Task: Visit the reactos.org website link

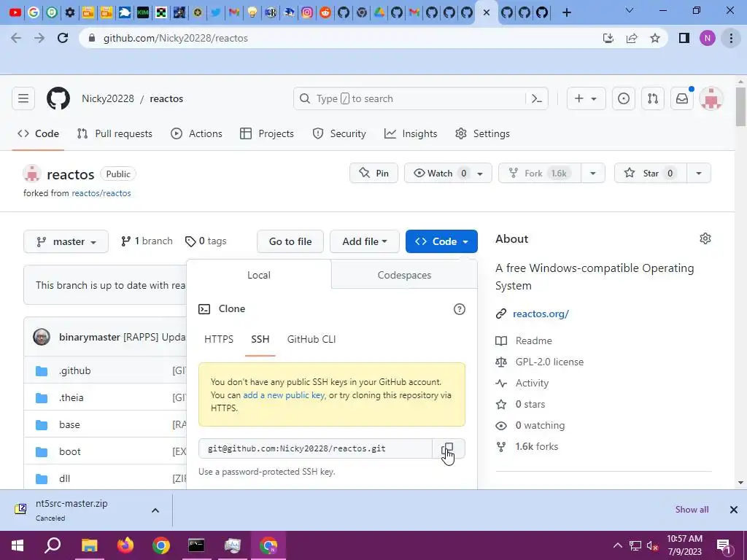Action: 541,314
